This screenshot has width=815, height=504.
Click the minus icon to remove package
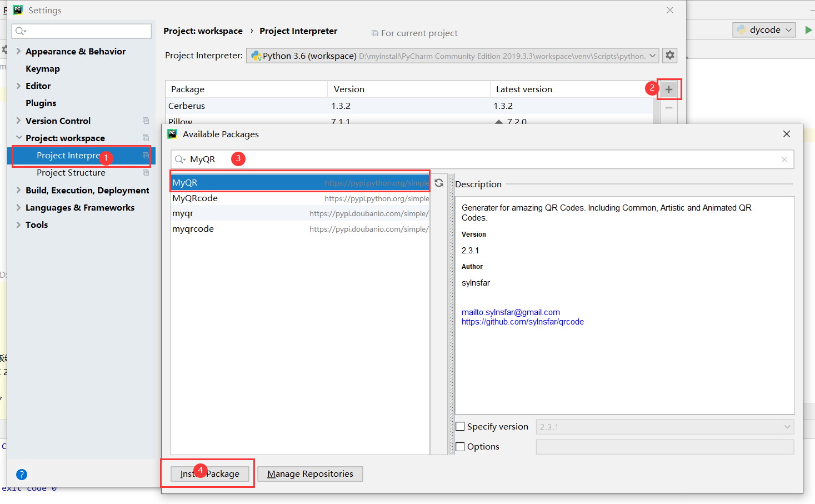(669, 108)
